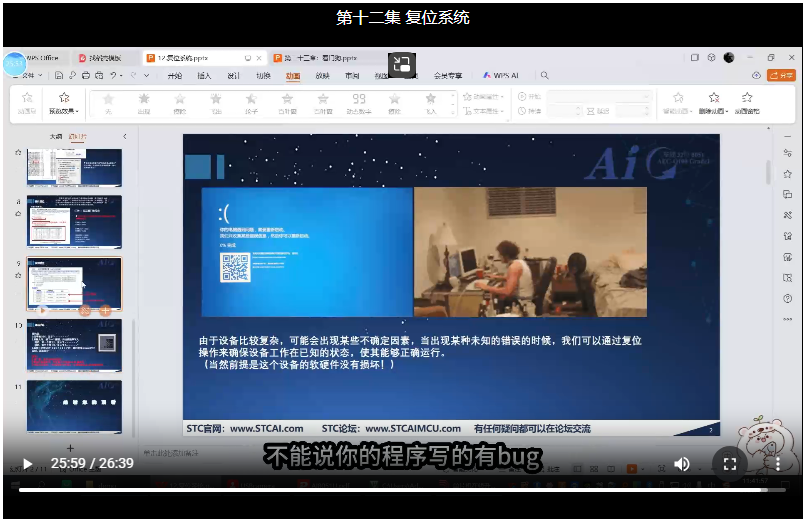Click the slide body text paragraph
This screenshot has width=803, height=519.
(420, 352)
